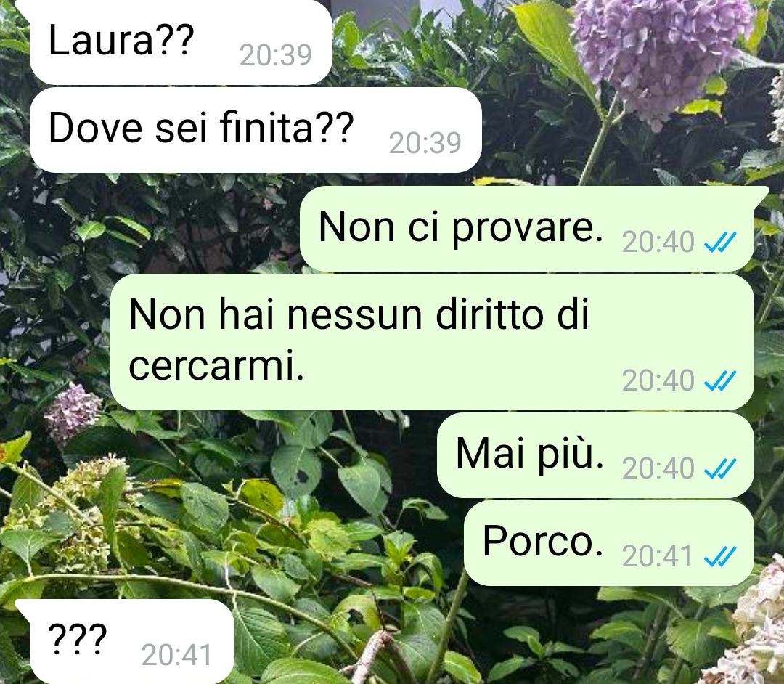This screenshot has height=684, width=784.
Task: Click the 20:40 timestamp on the 'cercarmi.' message
Action: click(658, 381)
